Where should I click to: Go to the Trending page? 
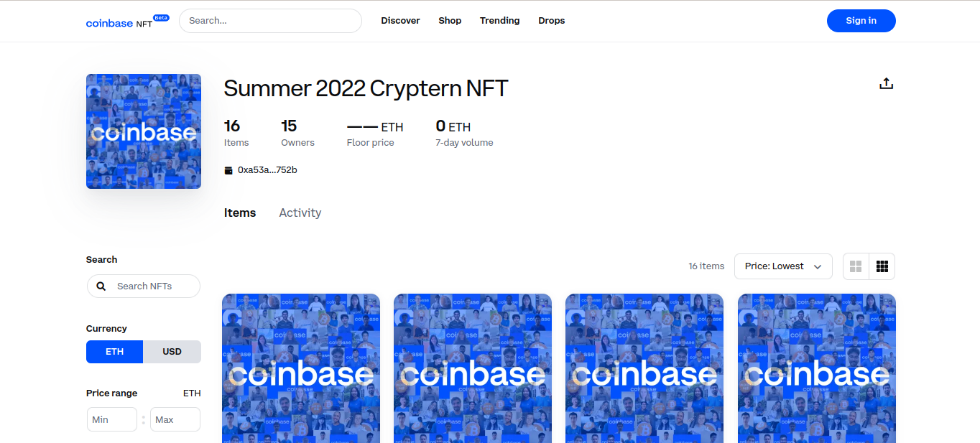point(500,21)
